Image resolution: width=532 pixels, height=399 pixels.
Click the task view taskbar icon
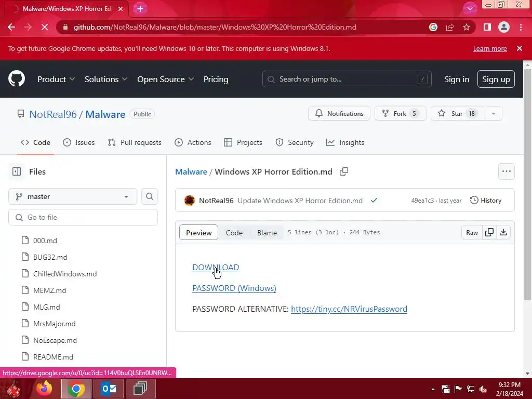(x=140, y=389)
